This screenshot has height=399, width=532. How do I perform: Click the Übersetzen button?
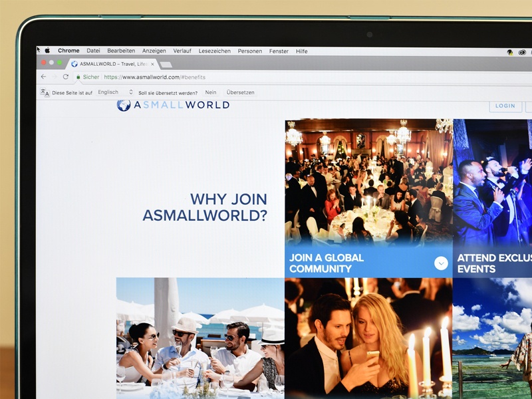click(x=240, y=92)
